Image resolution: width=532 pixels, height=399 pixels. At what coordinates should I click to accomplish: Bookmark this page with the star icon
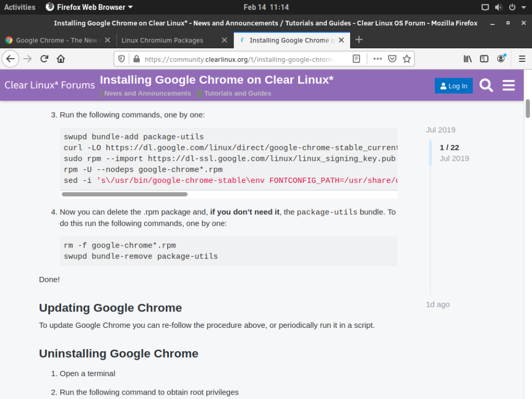click(407, 59)
